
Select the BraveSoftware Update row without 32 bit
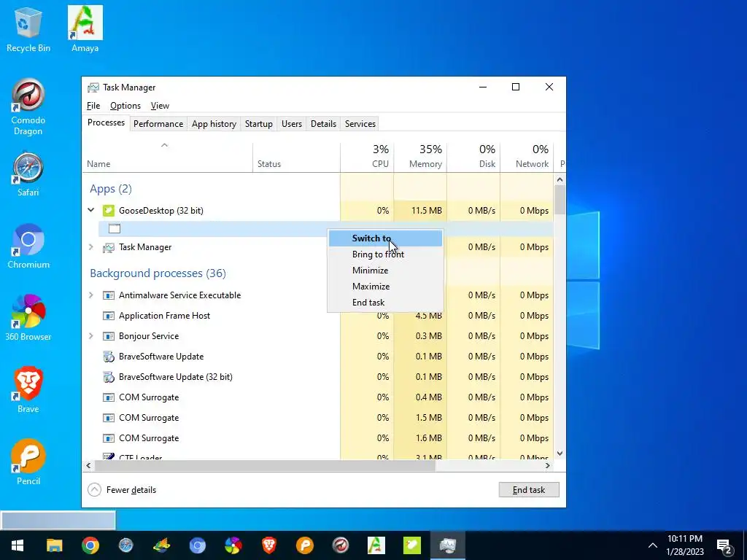click(318, 357)
